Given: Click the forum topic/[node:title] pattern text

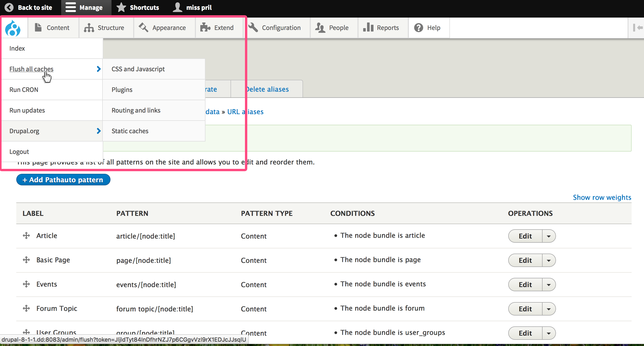Looking at the screenshot, I should [155, 309].
